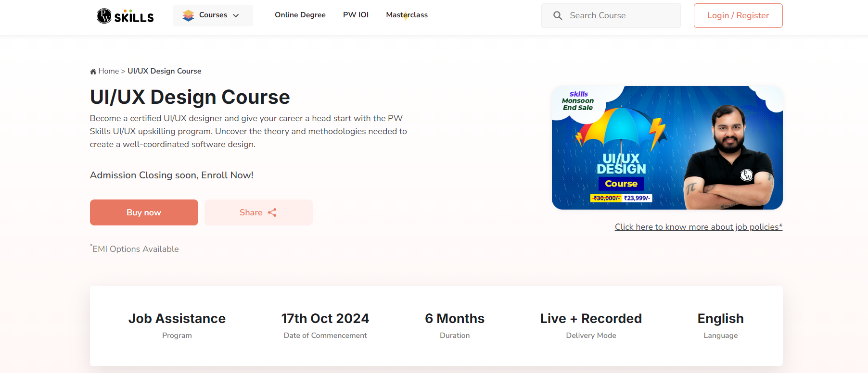Click the Live + Recorded delivery mode
The width and height of the screenshot is (868, 373).
[591, 319]
